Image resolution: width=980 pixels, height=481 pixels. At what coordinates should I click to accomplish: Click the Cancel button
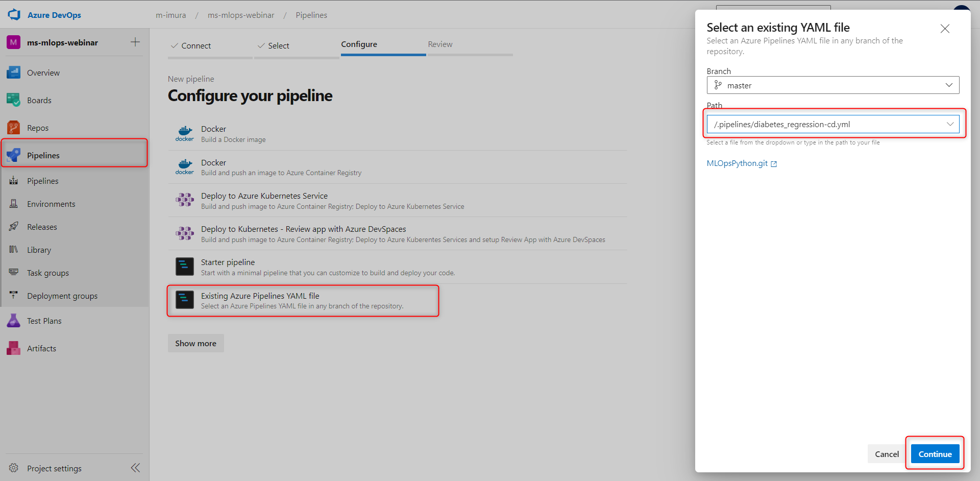pyautogui.click(x=887, y=454)
